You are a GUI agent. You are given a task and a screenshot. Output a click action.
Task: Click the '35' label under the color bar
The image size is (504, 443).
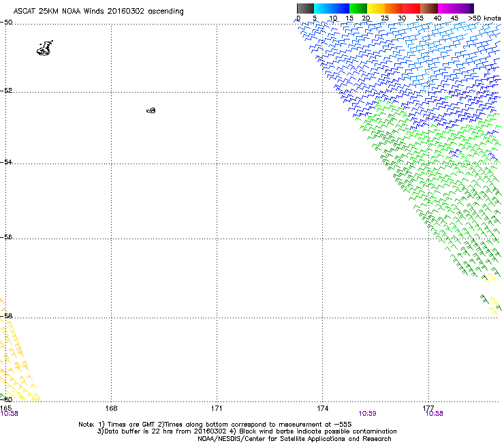pos(420,18)
